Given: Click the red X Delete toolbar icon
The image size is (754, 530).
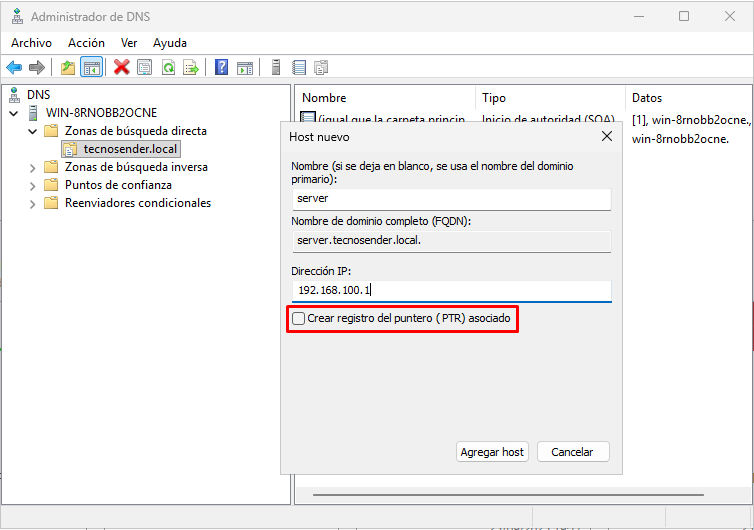Looking at the screenshot, I should coord(122,67).
